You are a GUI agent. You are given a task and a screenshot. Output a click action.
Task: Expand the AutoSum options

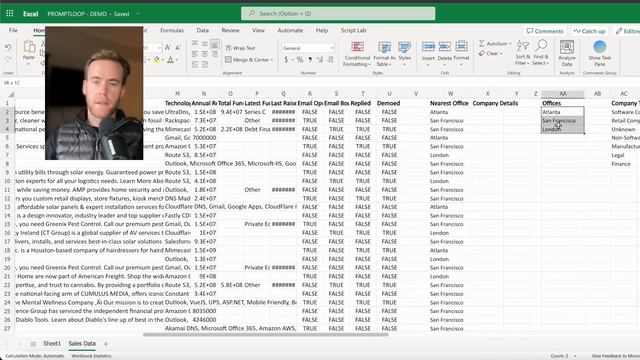click(510, 44)
